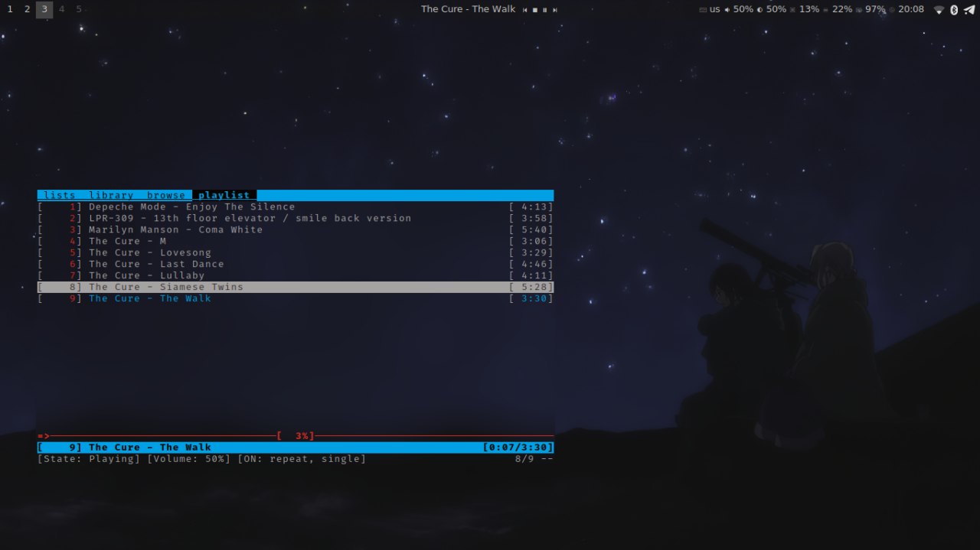Viewport: 980px width, 550px height.
Task: Click the 'us' keyboard layout label
Action: (x=715, y=10)
